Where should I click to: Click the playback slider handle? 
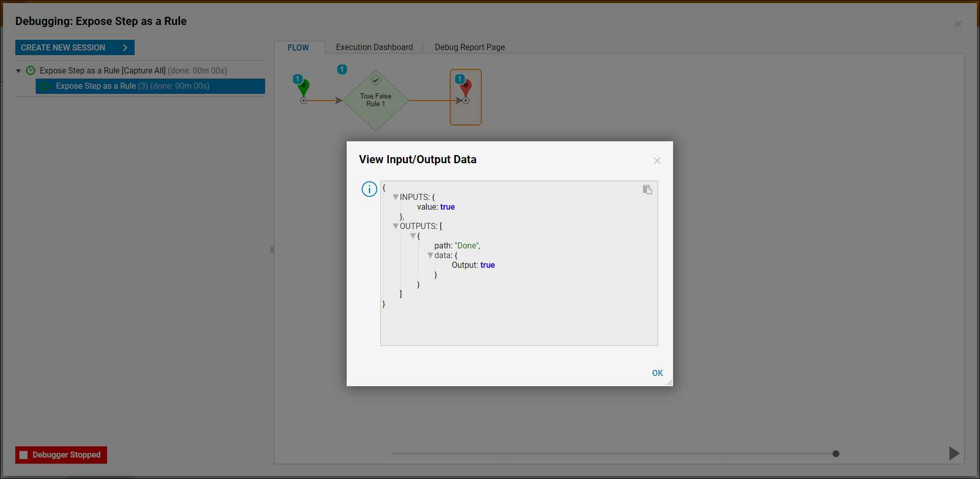tap(836, 453)
